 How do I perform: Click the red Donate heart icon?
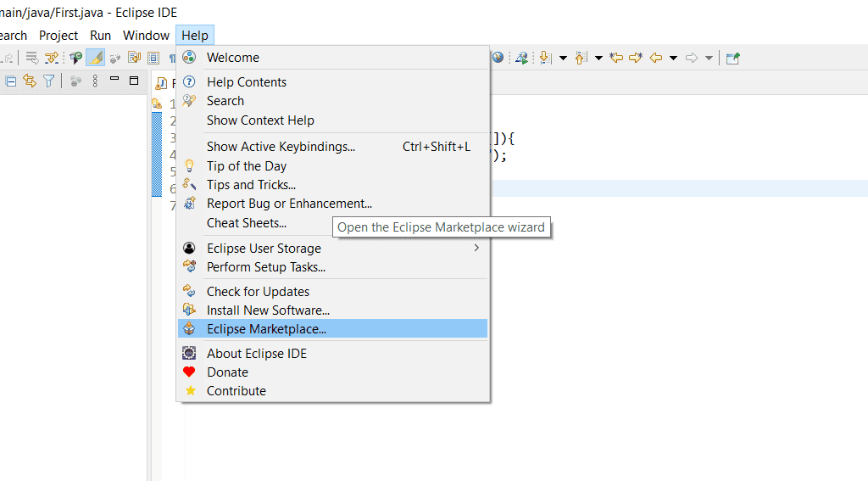click(189, 372)
